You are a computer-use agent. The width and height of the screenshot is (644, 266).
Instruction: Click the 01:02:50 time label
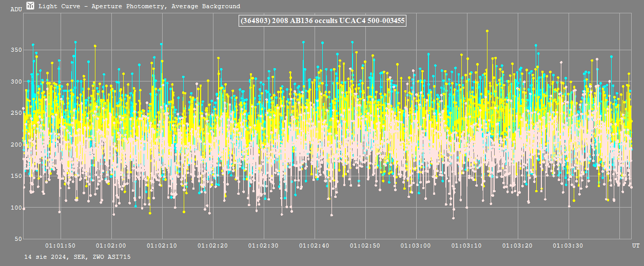[x=365, y=245]
